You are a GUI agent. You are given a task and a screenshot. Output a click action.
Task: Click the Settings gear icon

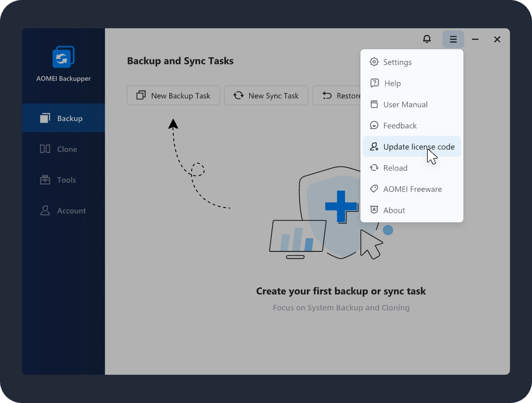coord(374,62)
